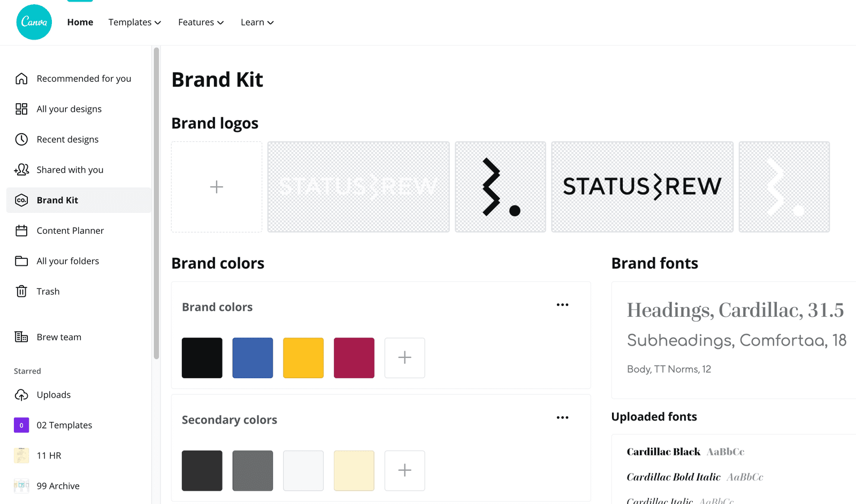Click the Canva logo icon
The image size is (856, 504).
click(34, 22)
